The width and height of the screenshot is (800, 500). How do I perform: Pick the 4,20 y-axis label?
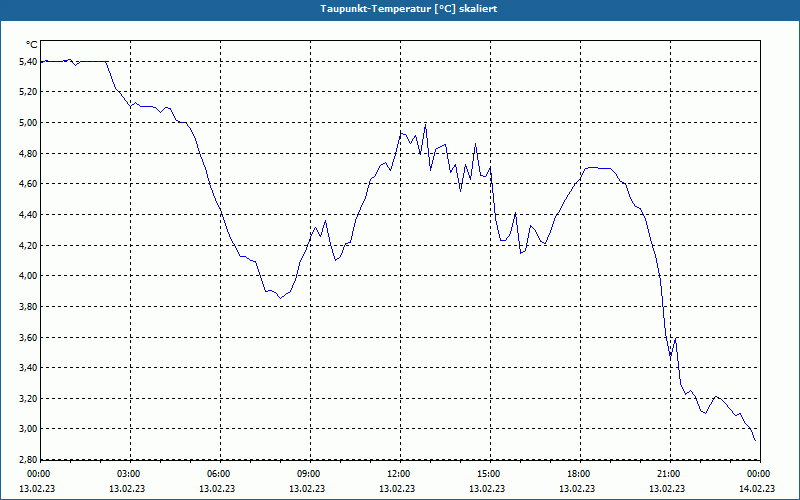coord(27,245)
